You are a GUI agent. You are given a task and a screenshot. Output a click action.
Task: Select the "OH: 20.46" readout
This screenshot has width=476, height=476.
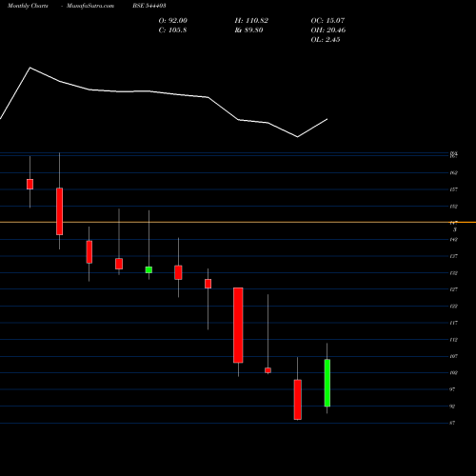click(x=328, y=30)
